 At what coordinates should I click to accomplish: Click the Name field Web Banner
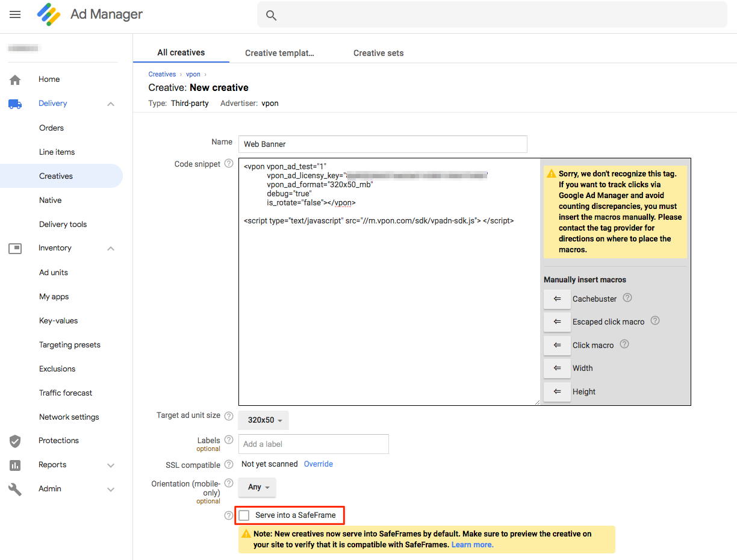tap(382, 144)
